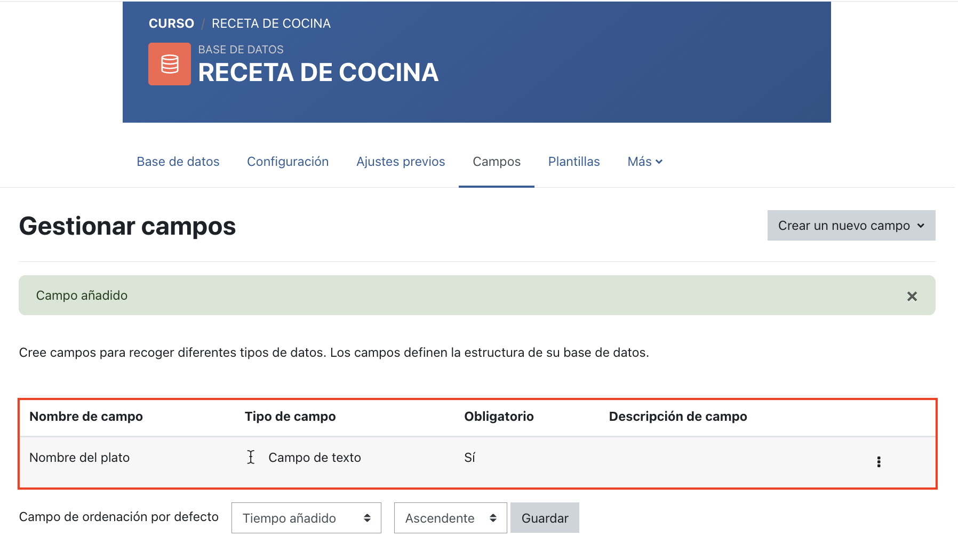Open the Base de datos tab
Image resolution: width=958 pixels, height=560 pixels.
178,162
